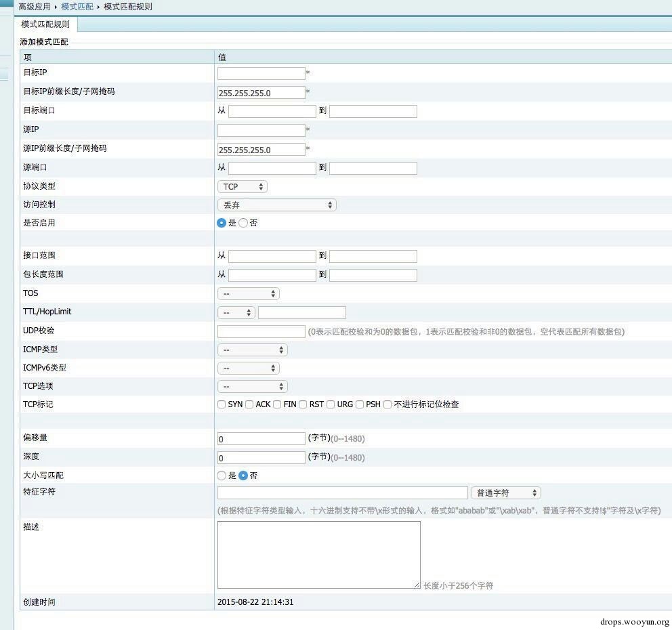Expand the 访问控制 丢弃 dropdown

click(x=276, y=205)
